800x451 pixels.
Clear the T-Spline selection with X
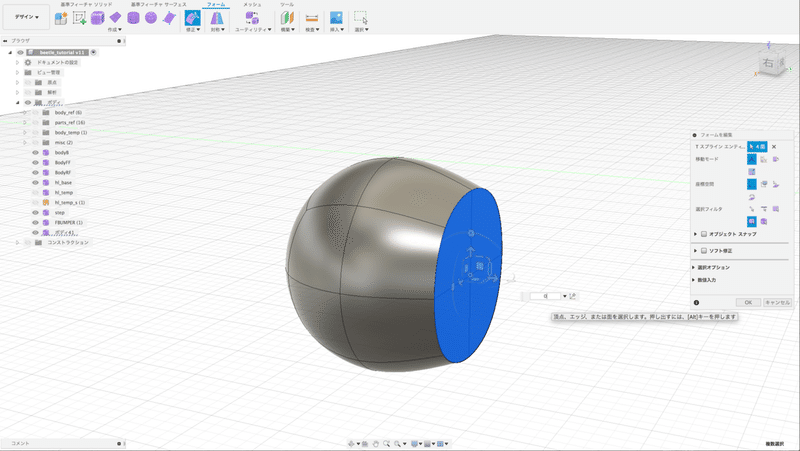click(774, 146)
